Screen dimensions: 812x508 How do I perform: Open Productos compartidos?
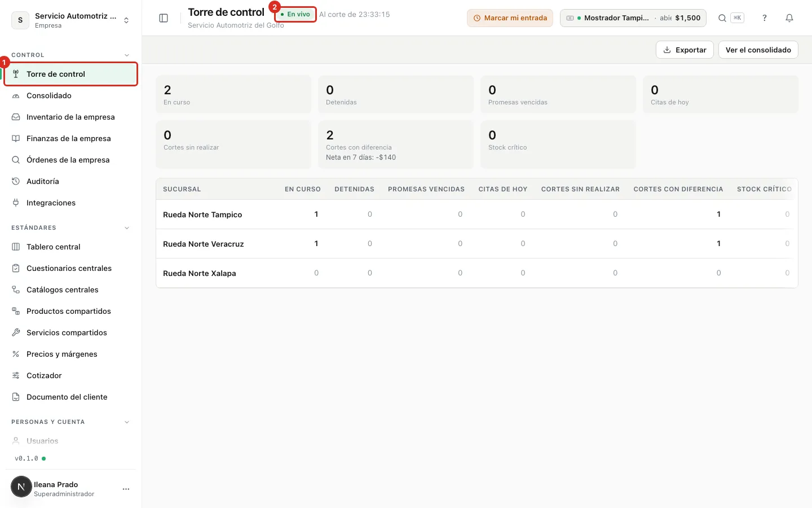pyautogui.click(x=70, y=311)
